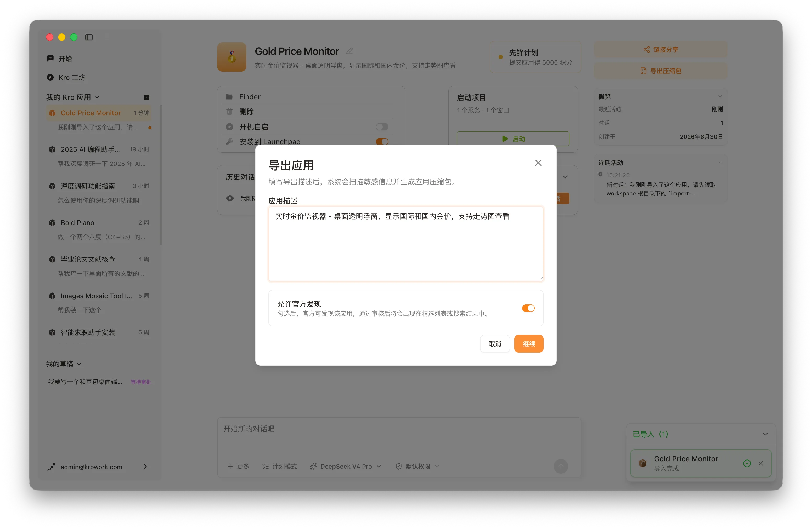Click the 链接分享 button
Viewport: 812px width, 529px height.
click(x=661, y=49)
